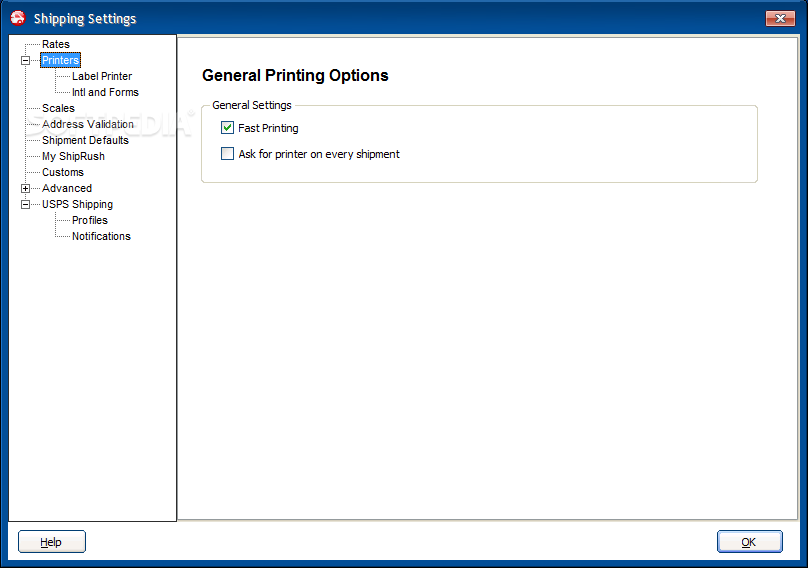This screenshot has width=808, height=568.
Task: Select USPS Shipping tree item
Action: (x=77, y=204)
